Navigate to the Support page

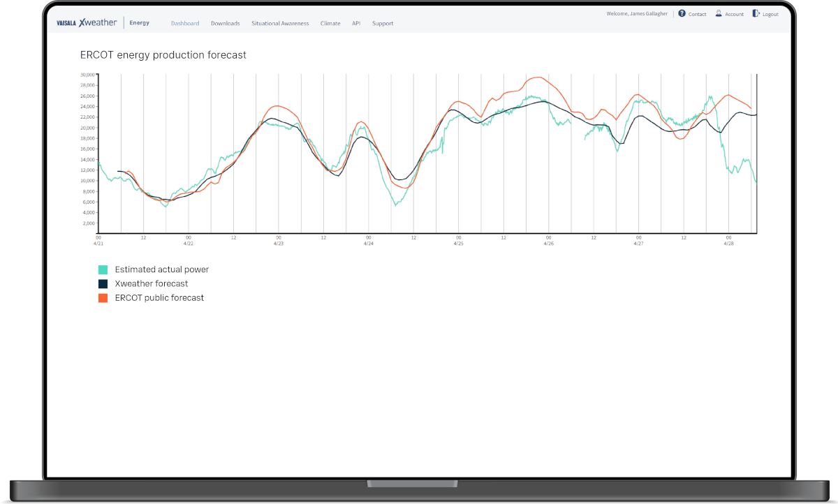tap(383, 23)
